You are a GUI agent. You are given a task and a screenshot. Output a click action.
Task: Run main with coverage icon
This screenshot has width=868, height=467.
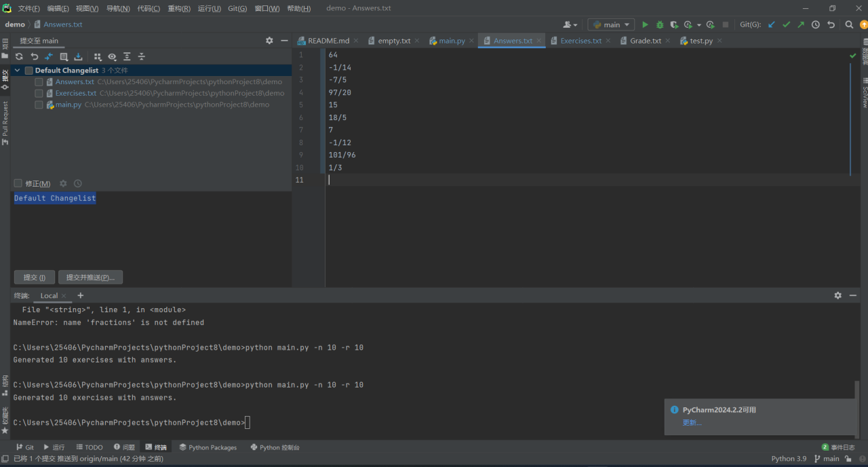(674, 24)
